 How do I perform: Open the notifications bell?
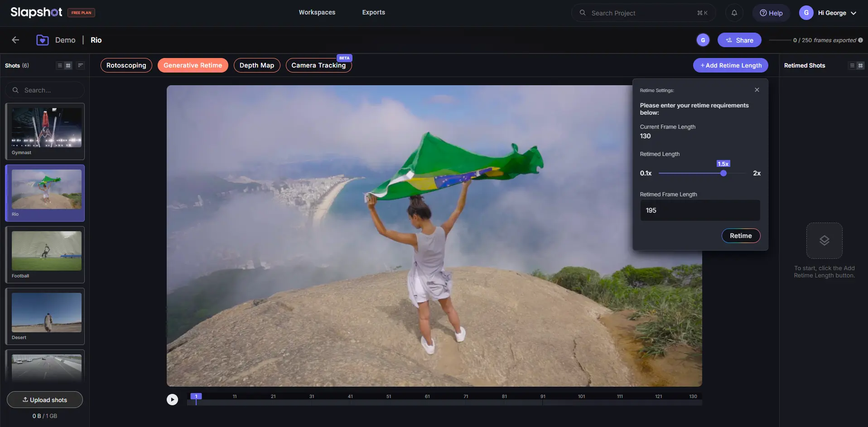[734, 13]
